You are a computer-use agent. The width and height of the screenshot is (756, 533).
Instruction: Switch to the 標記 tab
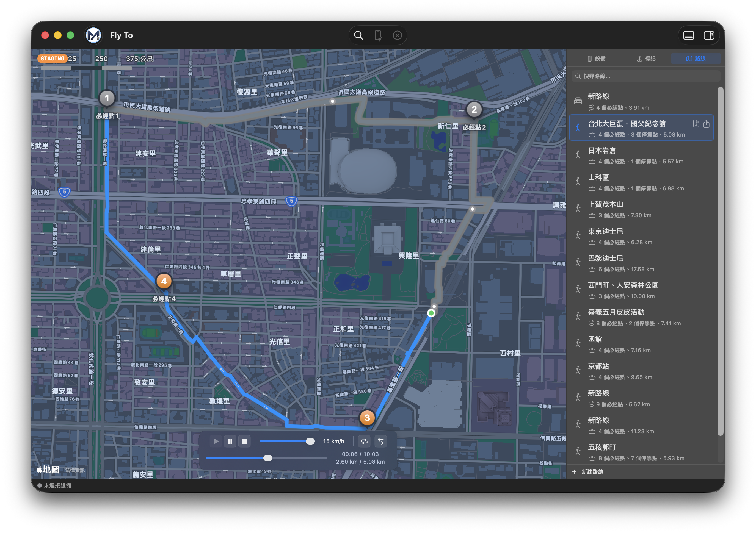pyautogui.click(x=646, y=59)
